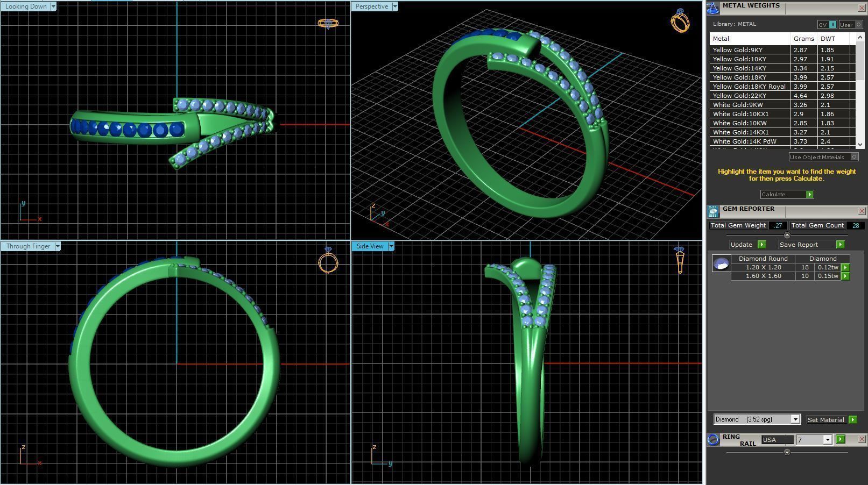Screen dimensions: 868x485
Task: Select the Yellow Gold:18KY Royal row
Action: point(782,87)
